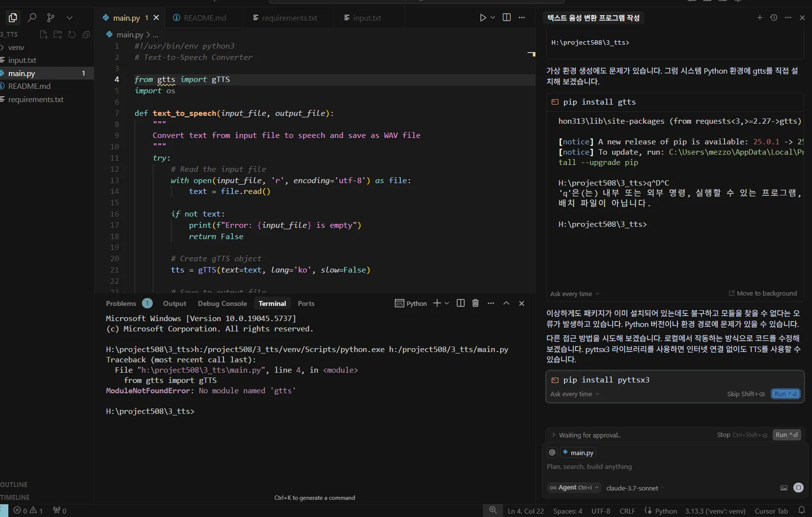
Task: Select the Python terminal profile
Action: [411, 303]
